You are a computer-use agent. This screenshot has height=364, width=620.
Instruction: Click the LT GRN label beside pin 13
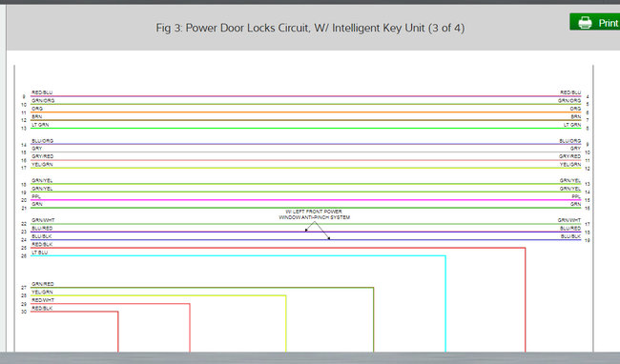tap(40, 125)
